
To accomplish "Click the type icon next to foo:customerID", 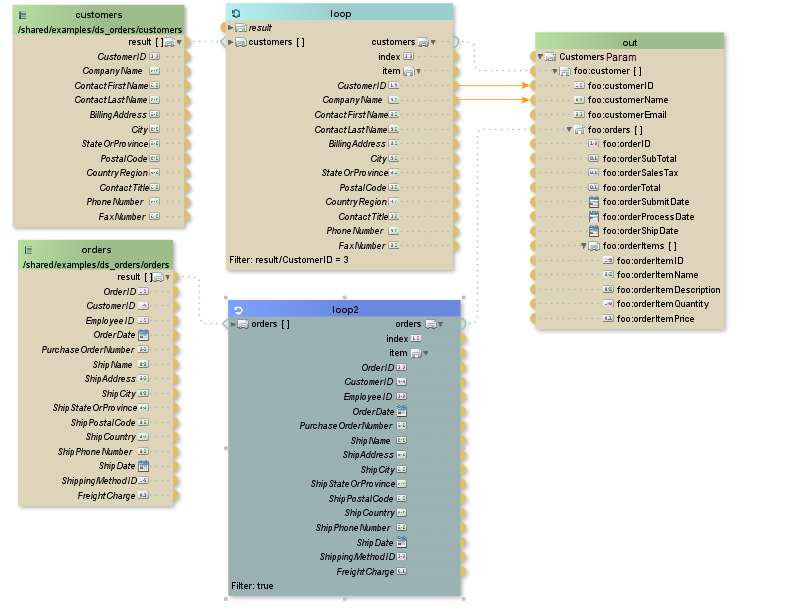I will (579, 85).
